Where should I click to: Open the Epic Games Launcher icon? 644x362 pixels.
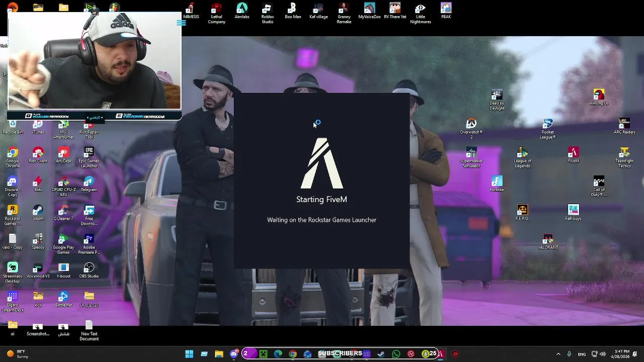click(x=89, y=157)
